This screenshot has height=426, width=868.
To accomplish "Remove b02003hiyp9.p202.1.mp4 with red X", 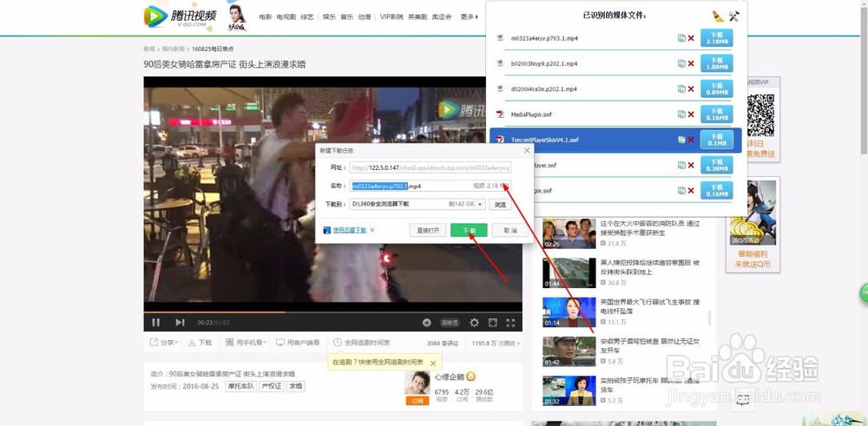I will tap(691, 63).
